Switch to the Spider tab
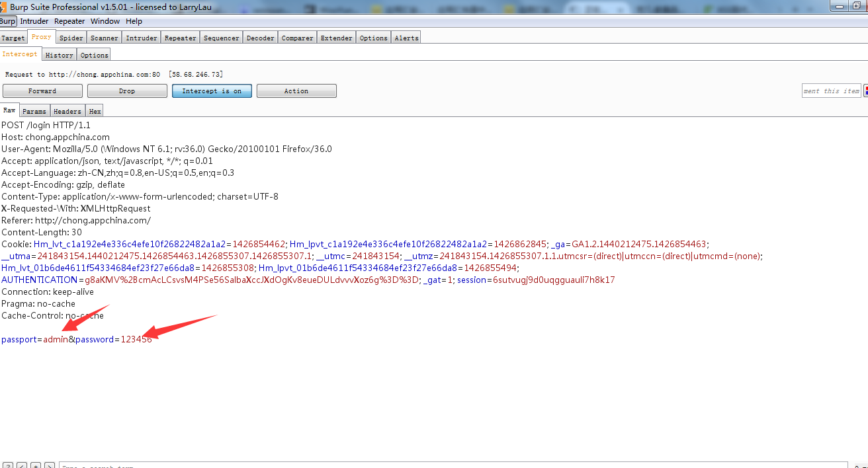 click(x=71, y=38)
